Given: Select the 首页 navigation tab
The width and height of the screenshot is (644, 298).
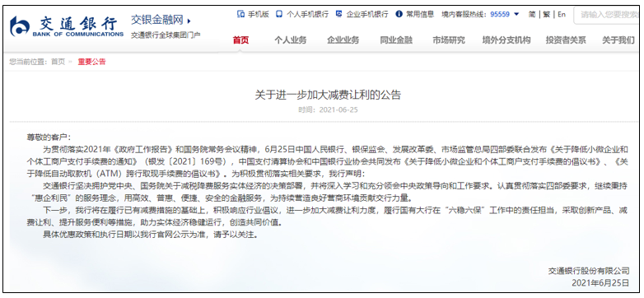Looking at the screenshot, I should click(240, 40).
